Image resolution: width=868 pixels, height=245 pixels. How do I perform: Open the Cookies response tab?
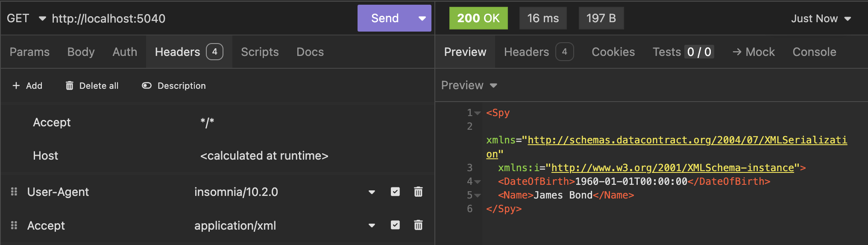(x=613, y=52)
